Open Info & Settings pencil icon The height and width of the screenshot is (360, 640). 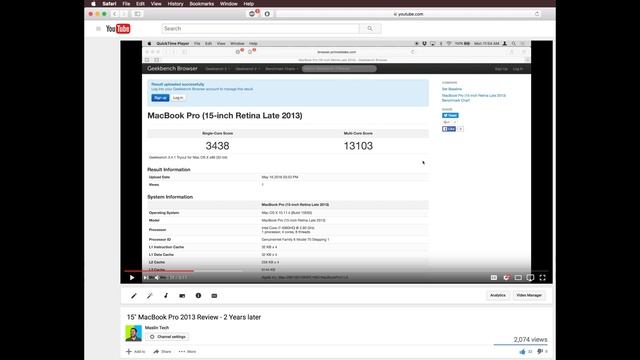pyautogui.click(x=134, y=296)
